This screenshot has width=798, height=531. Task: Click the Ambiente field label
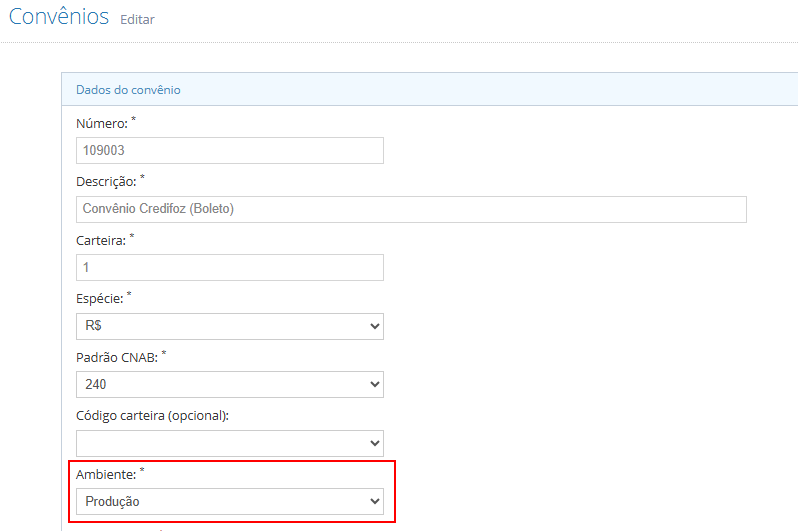(106, 474)
